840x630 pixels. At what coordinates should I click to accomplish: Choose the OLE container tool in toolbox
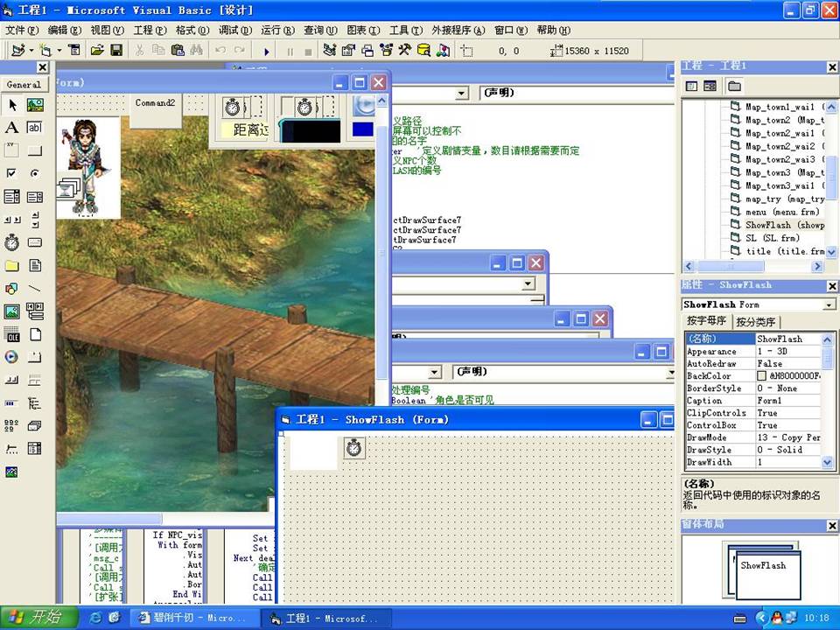[11, 335]
